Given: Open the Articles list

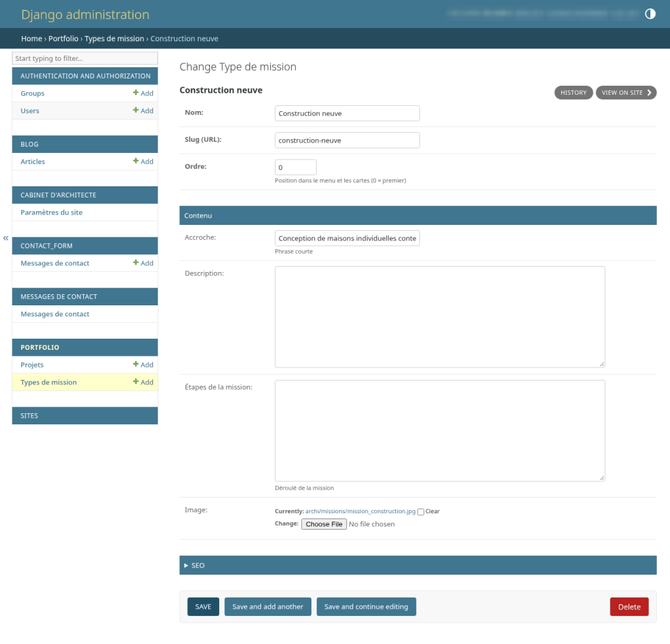Looking at the screenshot, I should click(33, 161).
